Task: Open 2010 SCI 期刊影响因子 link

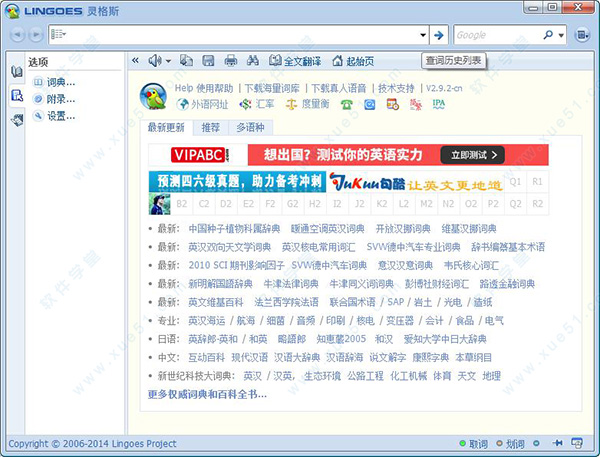Action: click(236, 266)
